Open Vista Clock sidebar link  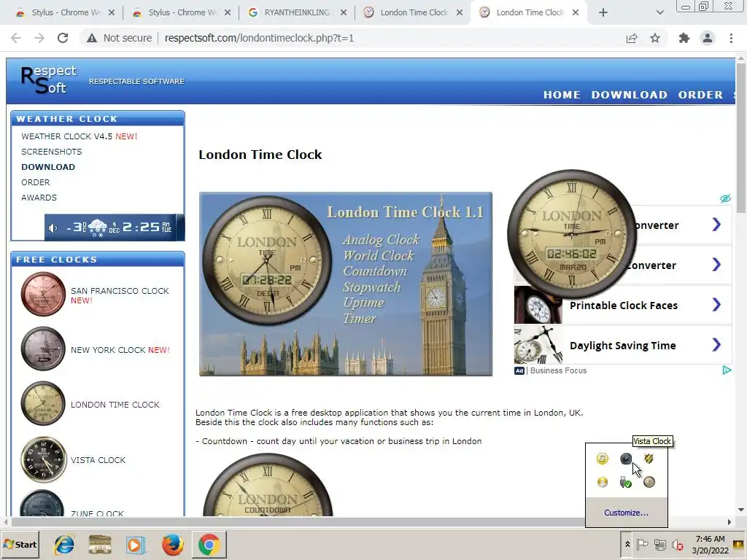click(98, 460)
